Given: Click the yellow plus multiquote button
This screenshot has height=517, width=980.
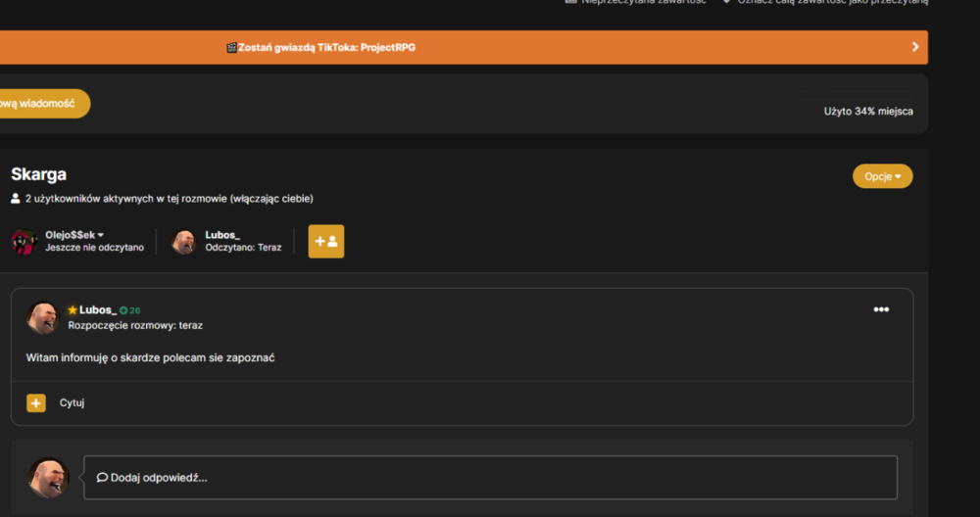Looking at the screenshot, I should pos(36,403).
